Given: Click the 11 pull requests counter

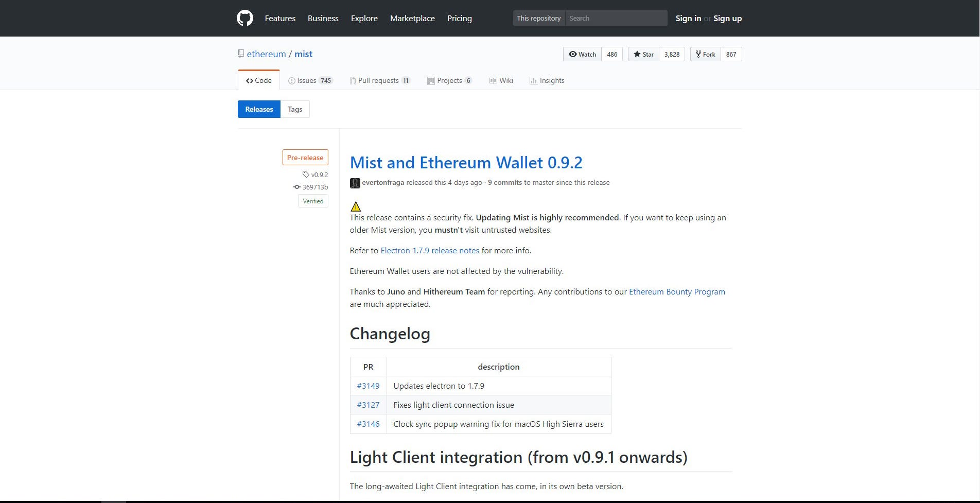Looking at the screenshot, I should pos(406,80).
